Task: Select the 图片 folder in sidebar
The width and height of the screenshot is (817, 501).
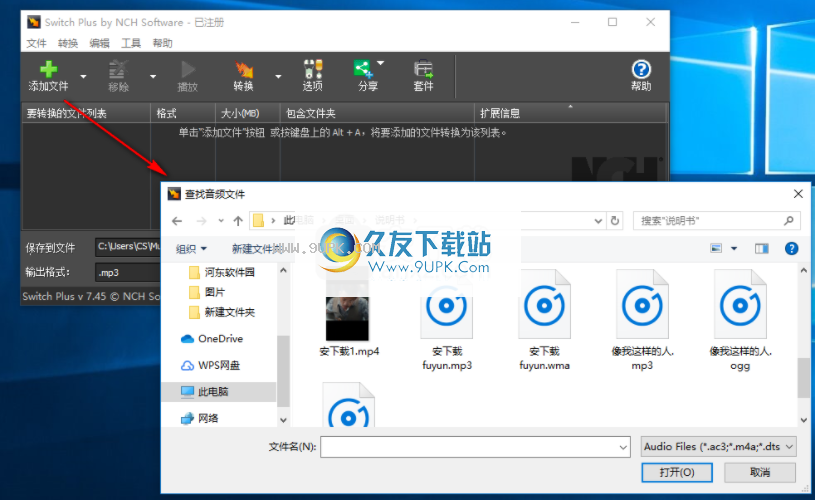Action: click(208, 292)
